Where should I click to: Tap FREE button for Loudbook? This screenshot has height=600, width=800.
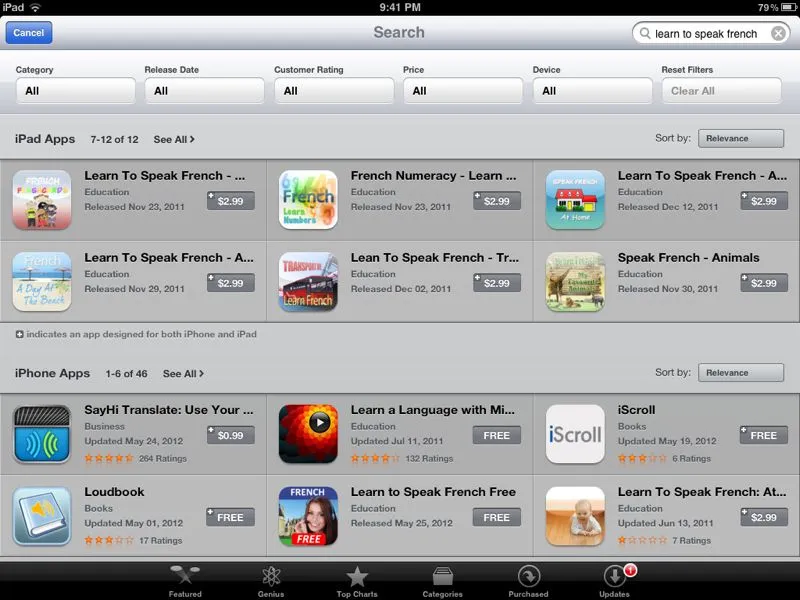(x=230, y=517)
